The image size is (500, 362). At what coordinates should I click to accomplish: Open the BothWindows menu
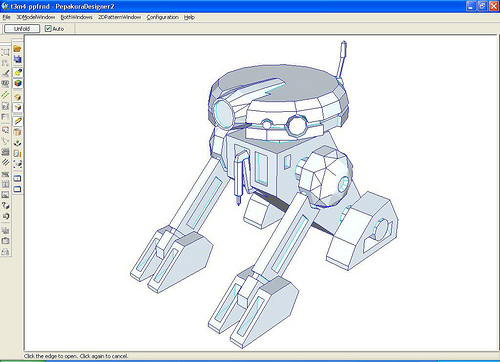[x=76, y=17]
